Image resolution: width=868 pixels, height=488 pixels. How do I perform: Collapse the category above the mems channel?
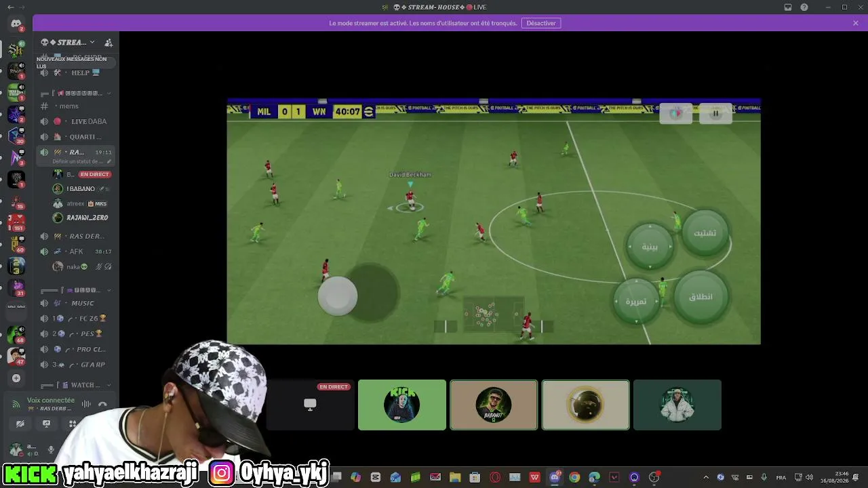tap(76, 93)
